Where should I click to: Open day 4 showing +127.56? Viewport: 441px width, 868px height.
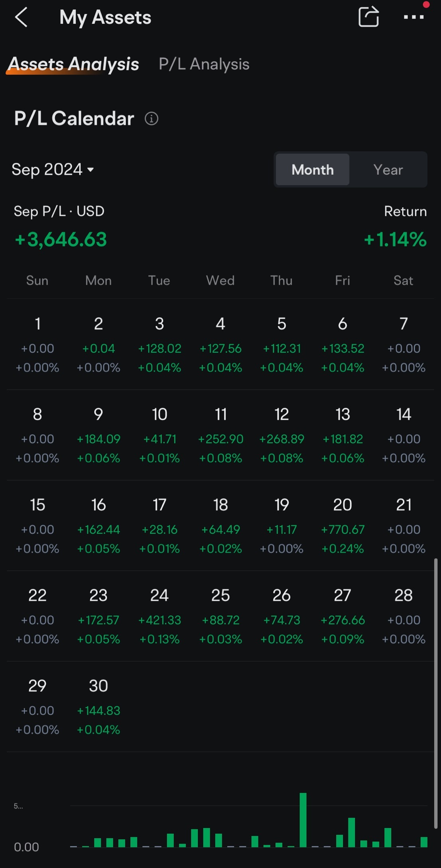(x=220, y=344)
